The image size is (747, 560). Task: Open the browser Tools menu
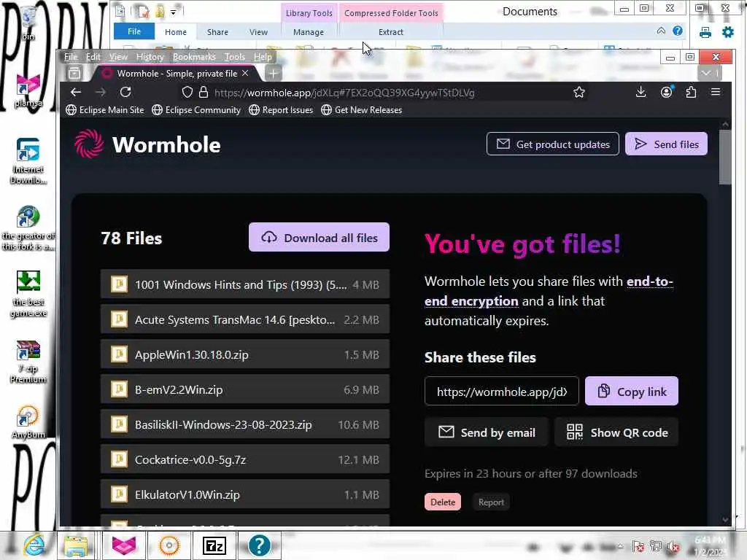[234, 57]
